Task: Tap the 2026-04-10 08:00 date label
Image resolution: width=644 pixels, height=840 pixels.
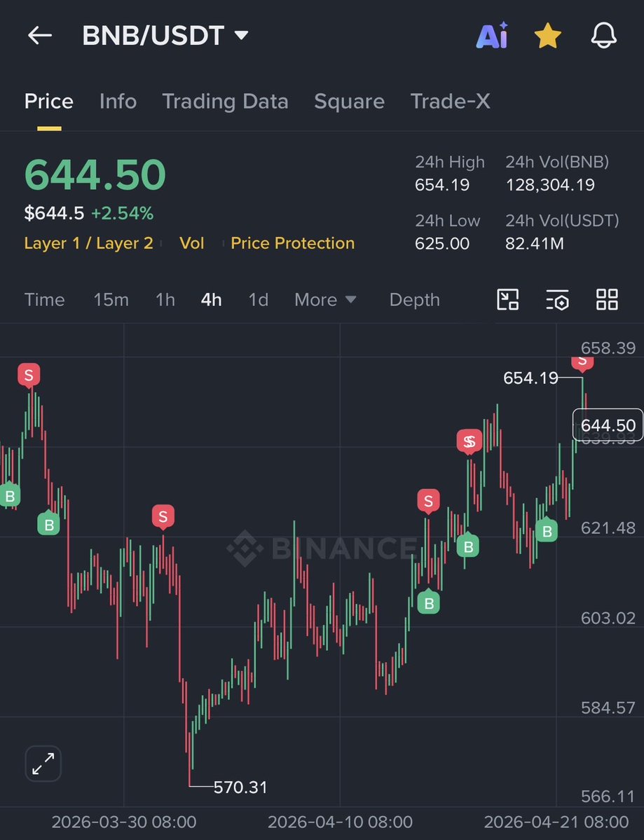Action: [x=340, y=822]
